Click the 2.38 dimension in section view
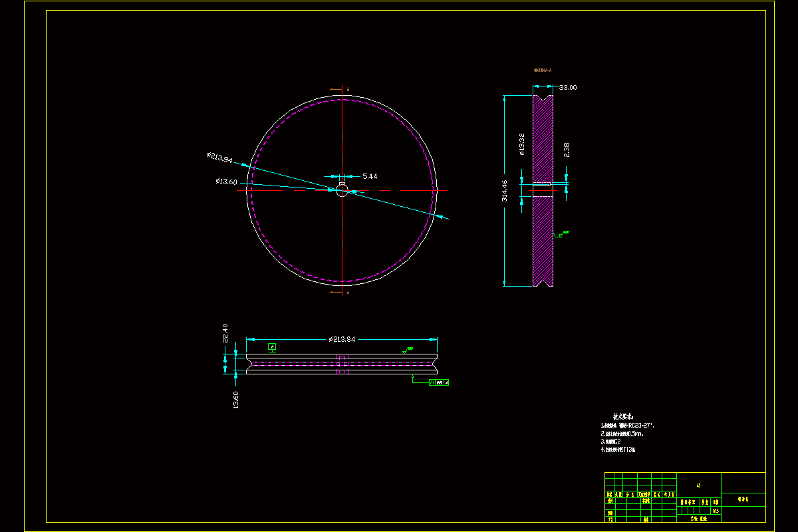798x532 pixels. (566, 150)
